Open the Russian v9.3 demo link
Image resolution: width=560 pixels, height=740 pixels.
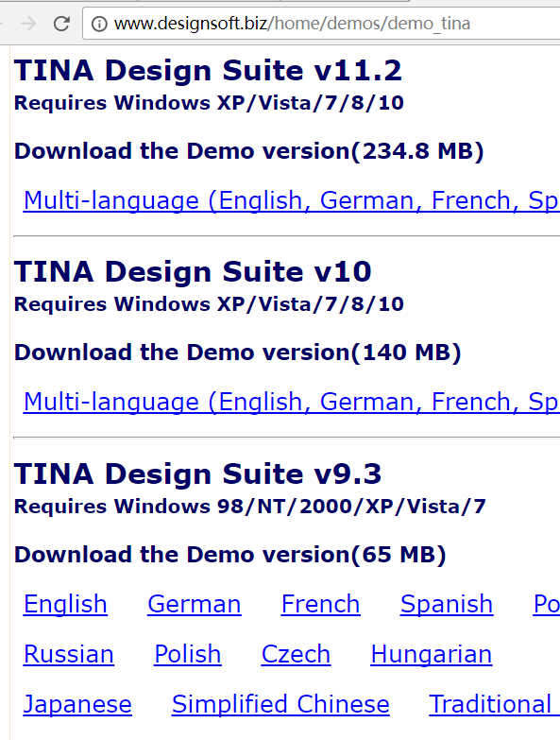pyautogui.click(x=69, y=654)
